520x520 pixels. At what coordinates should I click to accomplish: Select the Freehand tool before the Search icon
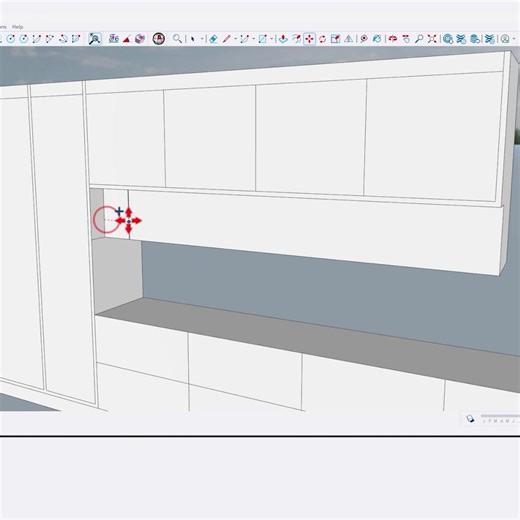pyautogui.click(x=76, y=39)
